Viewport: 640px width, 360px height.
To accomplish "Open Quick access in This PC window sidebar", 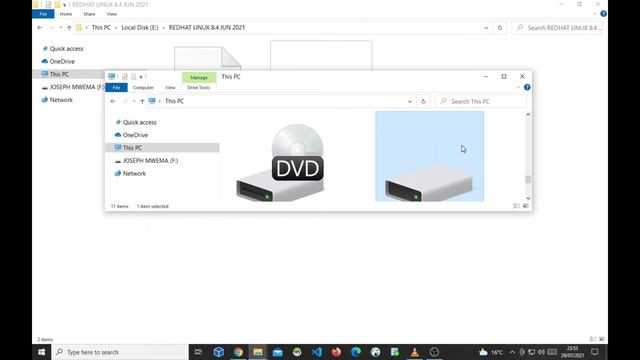I will click(x=139, y=122).
